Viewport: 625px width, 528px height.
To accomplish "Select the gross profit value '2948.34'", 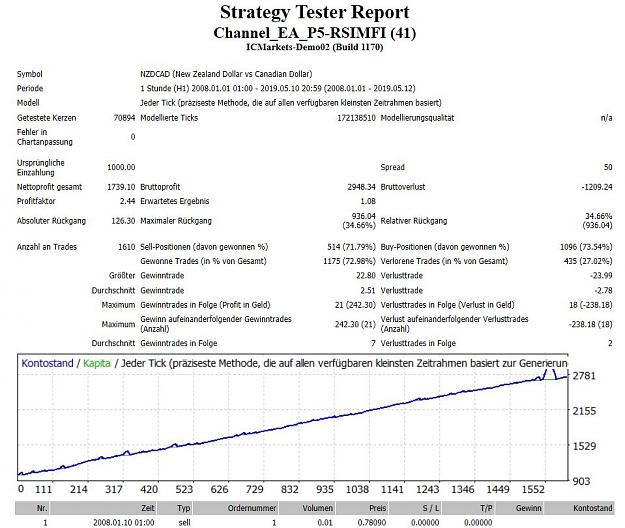I will coord(361,187).
